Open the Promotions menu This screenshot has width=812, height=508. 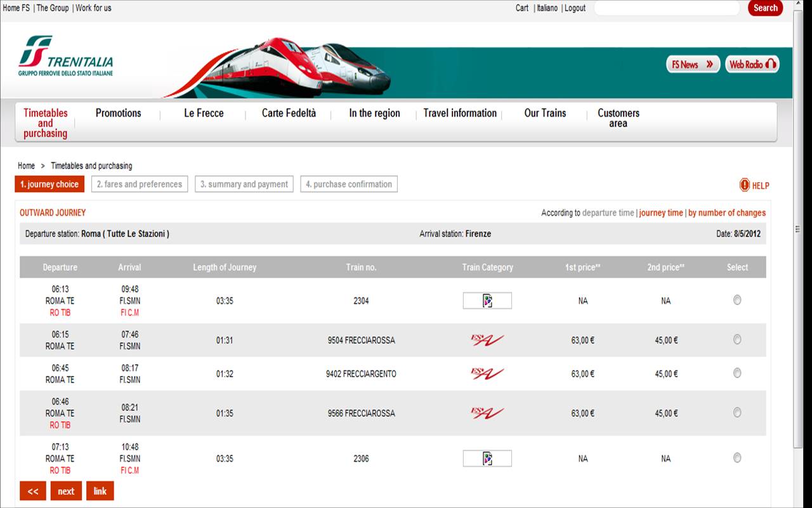coord(118,113)
